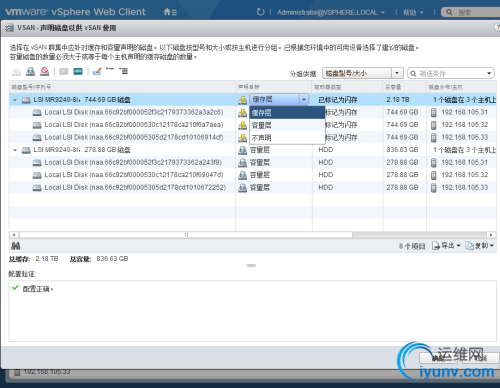The image size is (500, 388).
Task: Expand all disk groups toolbar icon
Action: pos(123,71)
